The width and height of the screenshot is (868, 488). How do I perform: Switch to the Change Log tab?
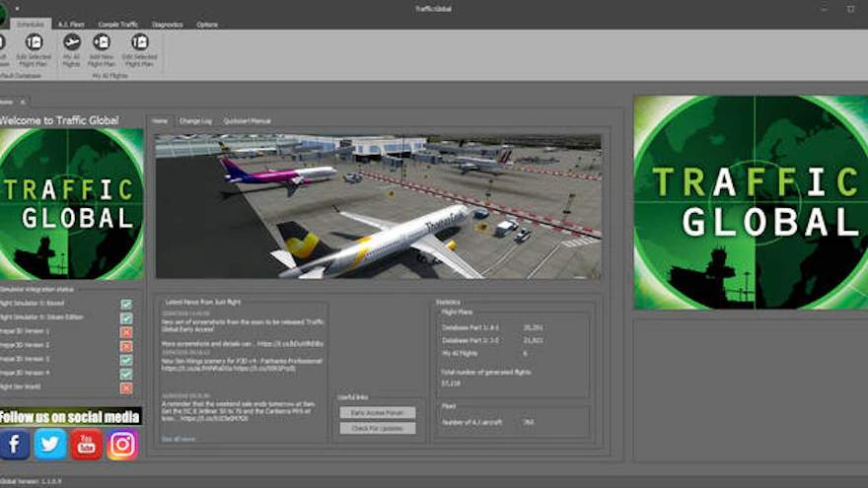195,120
